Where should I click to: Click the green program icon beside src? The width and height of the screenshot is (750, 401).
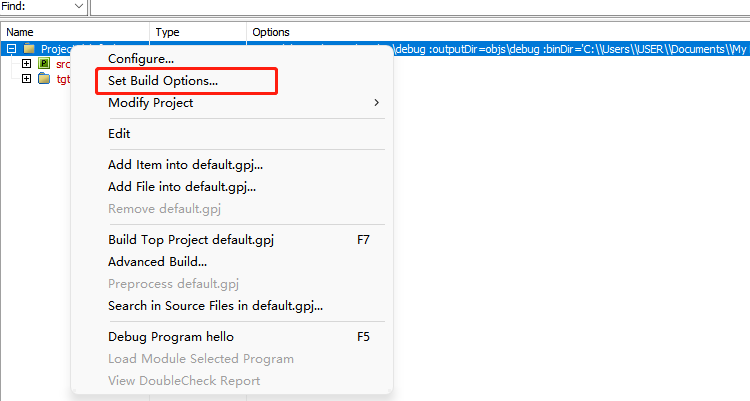click(44, 64)
